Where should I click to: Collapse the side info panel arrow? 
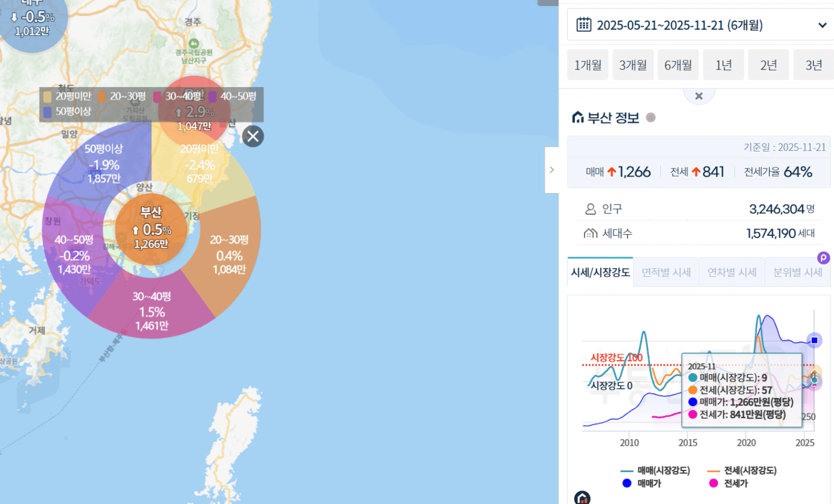click(551, 170)
